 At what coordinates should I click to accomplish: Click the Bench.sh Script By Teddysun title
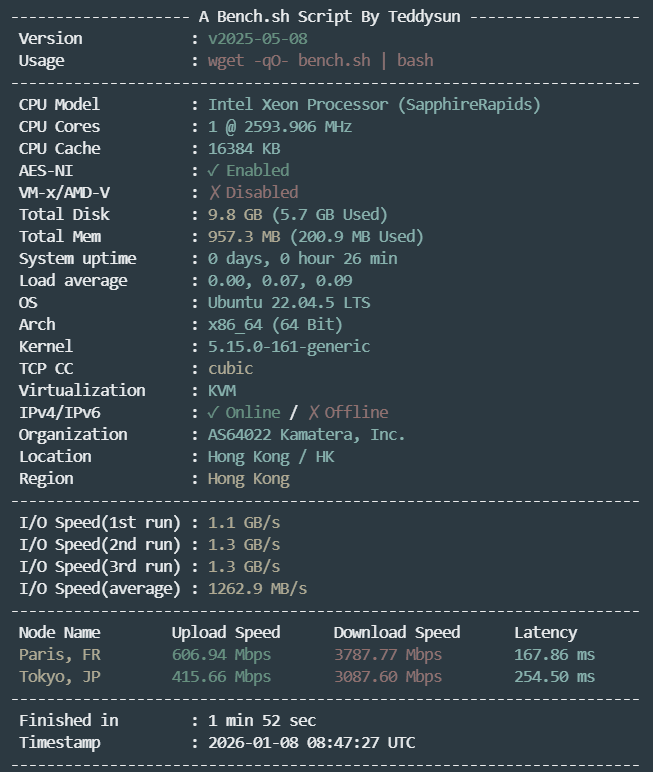(x=329, y=17)
